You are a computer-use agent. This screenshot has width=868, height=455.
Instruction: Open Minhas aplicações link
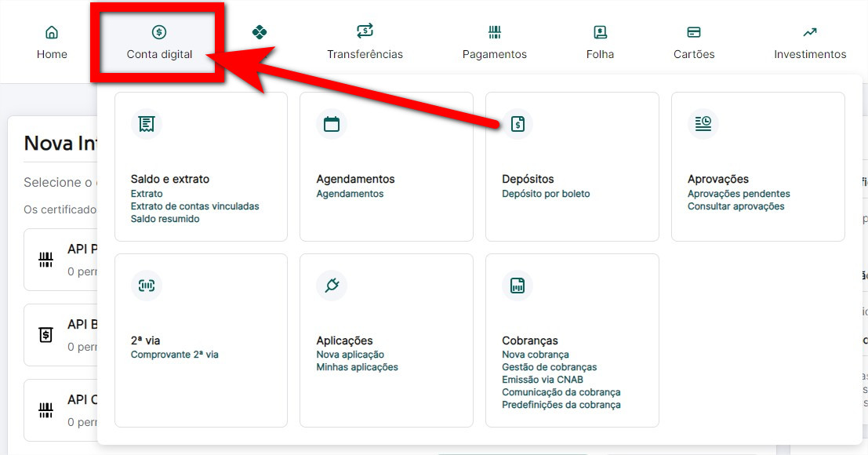click(x=357, y=367)
